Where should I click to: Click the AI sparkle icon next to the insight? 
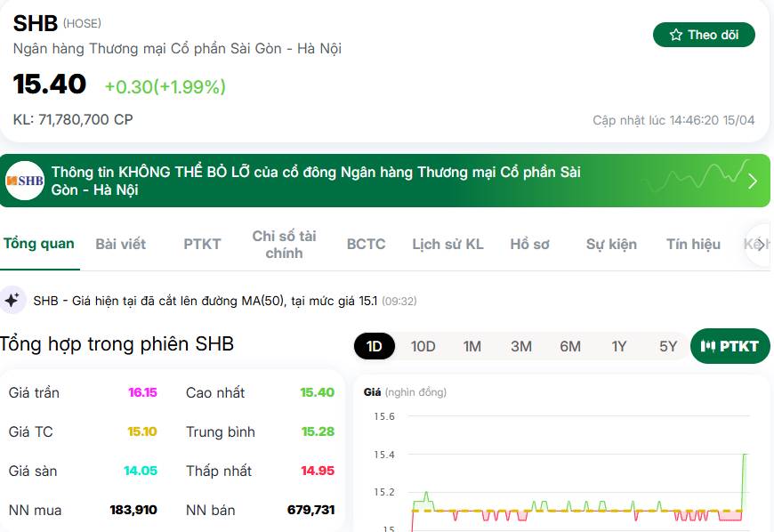(x=12, y=299)
